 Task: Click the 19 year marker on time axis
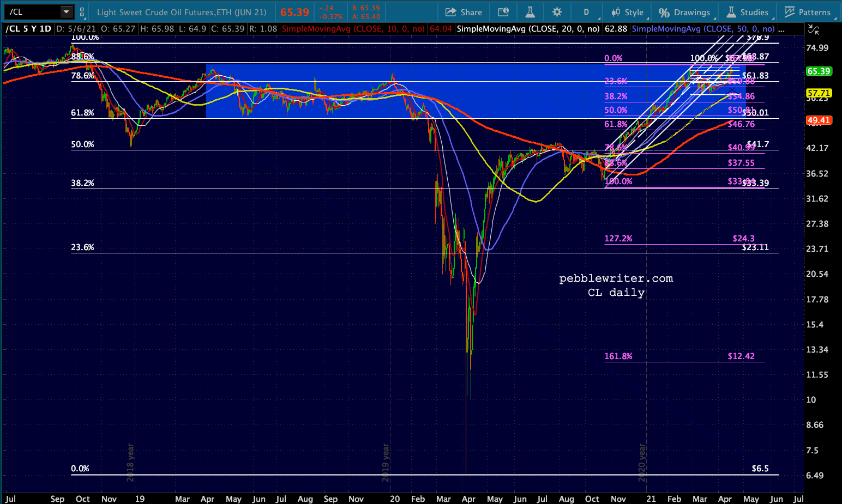coord(140,499)
